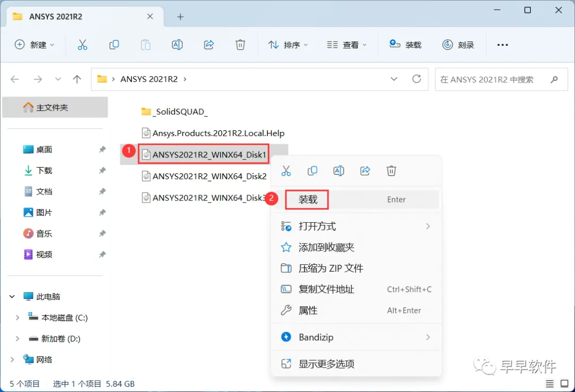Open the 打开方式 Open with submenu
The width and height of the screenshot is (575, 392).
click(356, 226)
